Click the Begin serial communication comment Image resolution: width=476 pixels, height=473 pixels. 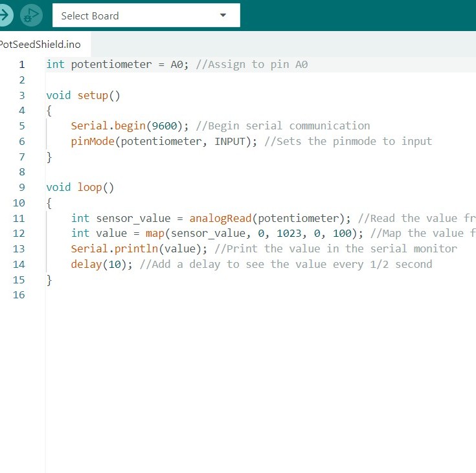coord(283,126)
